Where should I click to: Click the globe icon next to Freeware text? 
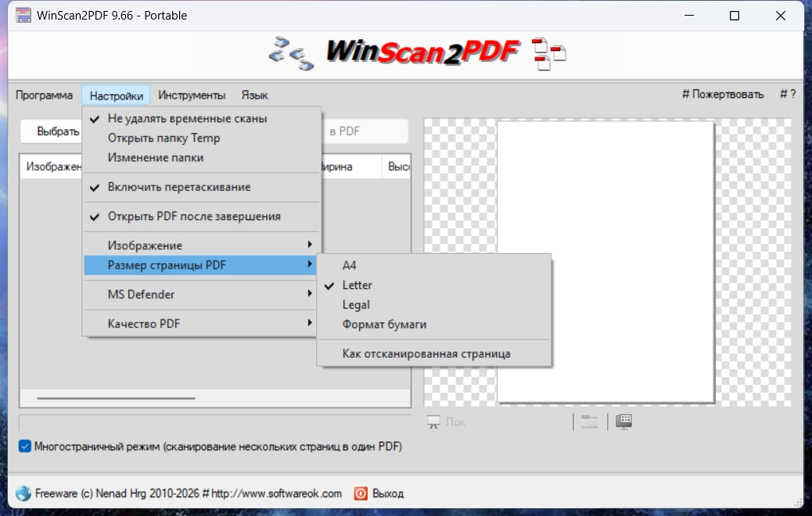coord(23,493)
